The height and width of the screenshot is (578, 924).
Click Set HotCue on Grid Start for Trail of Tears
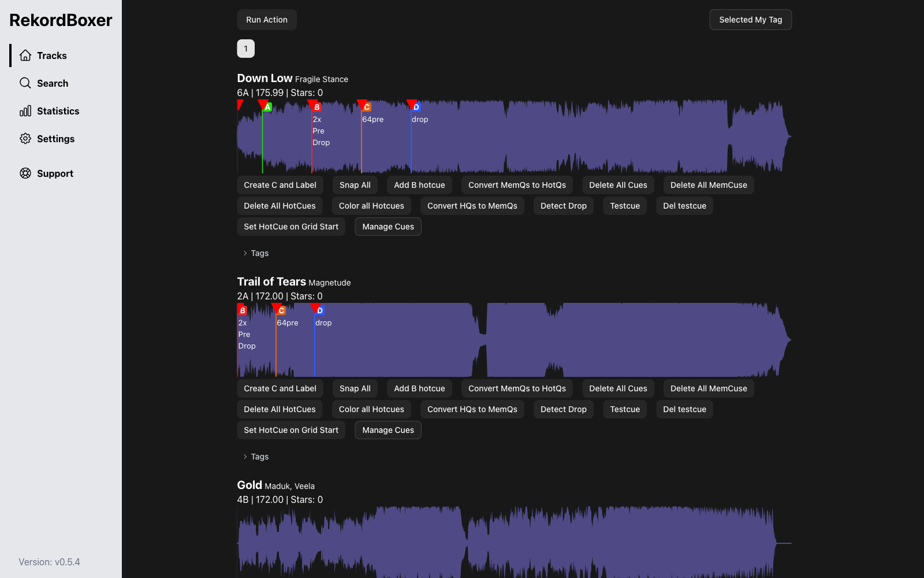click(291, 430)
